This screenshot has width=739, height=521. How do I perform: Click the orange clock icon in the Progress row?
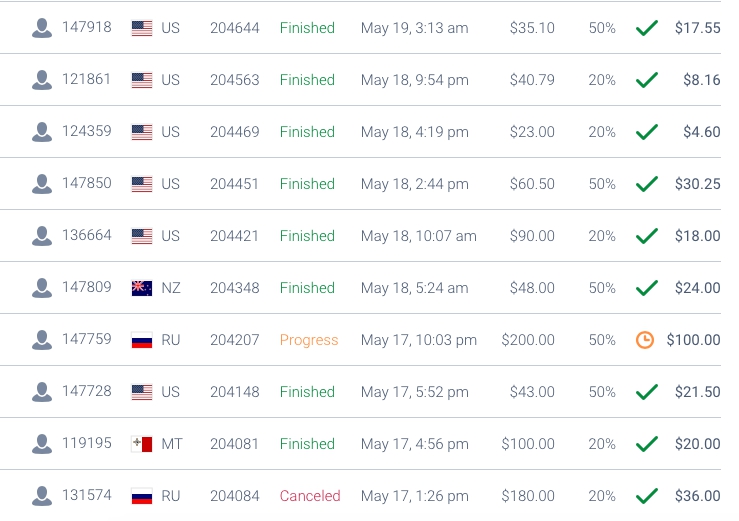[x=645, y=340]
